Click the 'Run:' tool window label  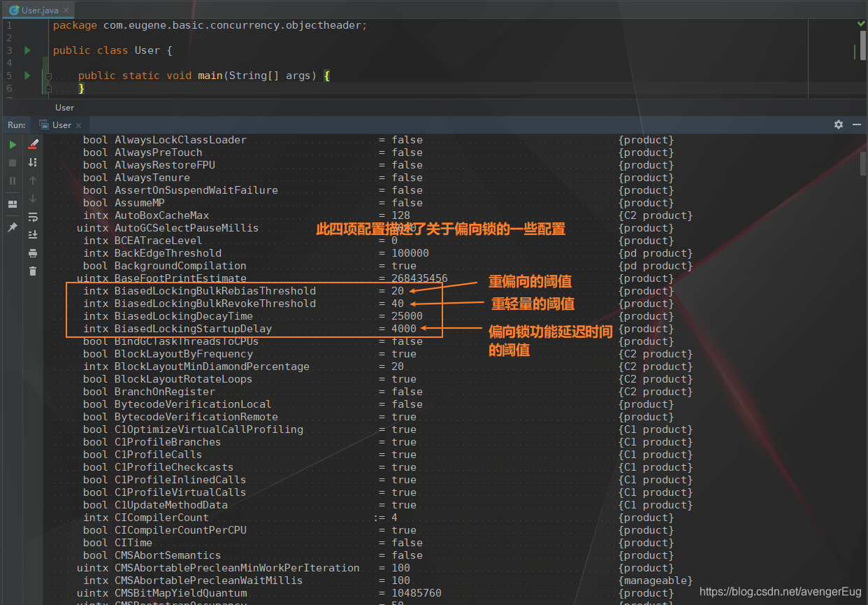(16, 124)
